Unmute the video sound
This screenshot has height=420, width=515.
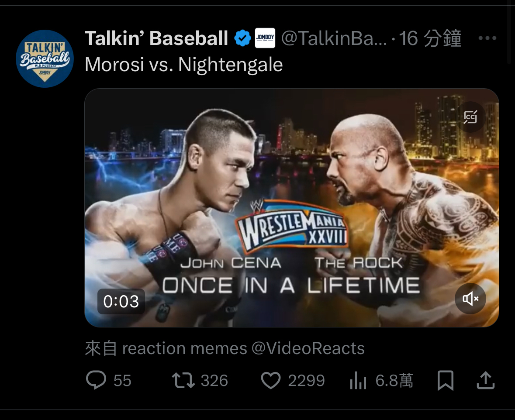pyautogui.click(x=470, y=299)
